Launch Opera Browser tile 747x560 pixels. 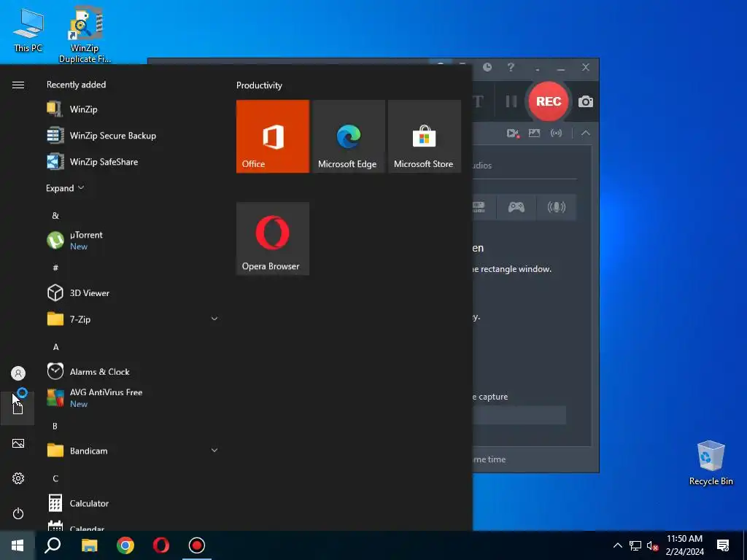pos(273,238)
